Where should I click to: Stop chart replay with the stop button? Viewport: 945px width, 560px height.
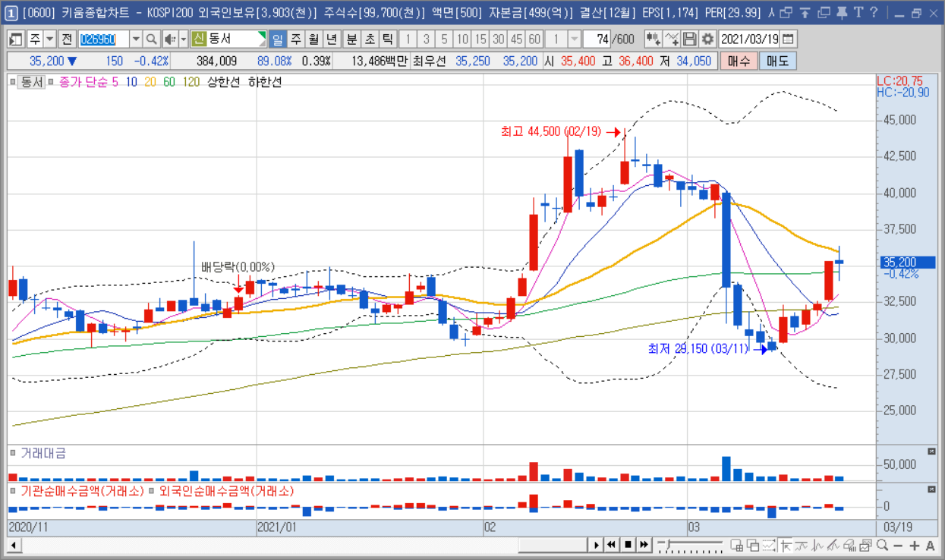pyautogui.click(x=628, y=544)
